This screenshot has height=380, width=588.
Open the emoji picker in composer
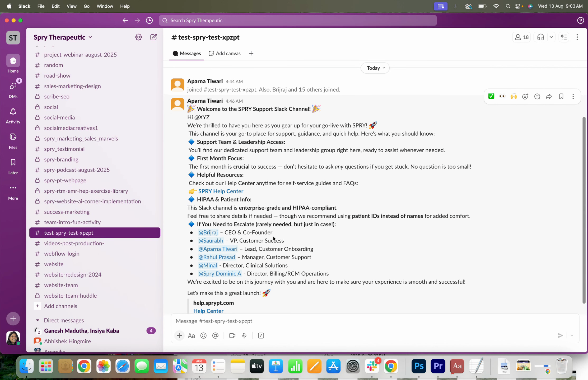pos(203,336)
